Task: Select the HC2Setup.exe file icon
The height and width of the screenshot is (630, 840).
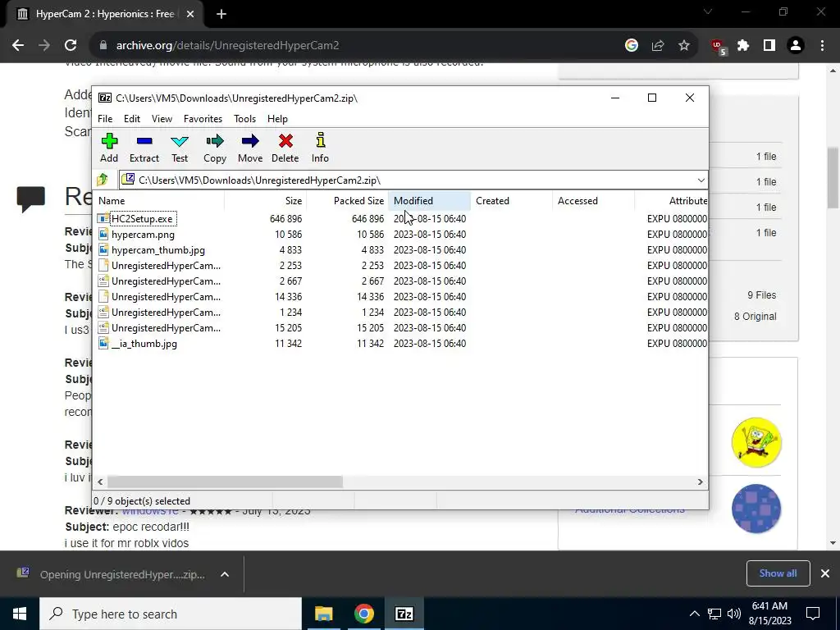Action: (x=103, y=218)
